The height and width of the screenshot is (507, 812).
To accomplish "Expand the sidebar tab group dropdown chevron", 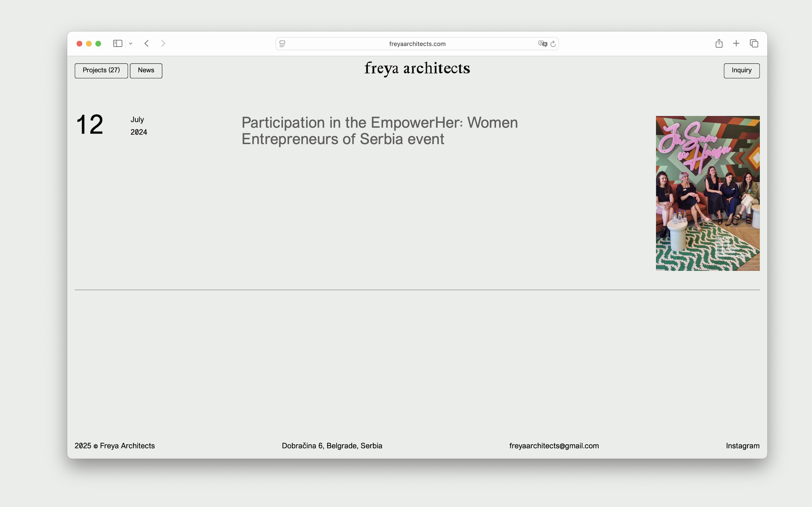I will 130,44.
